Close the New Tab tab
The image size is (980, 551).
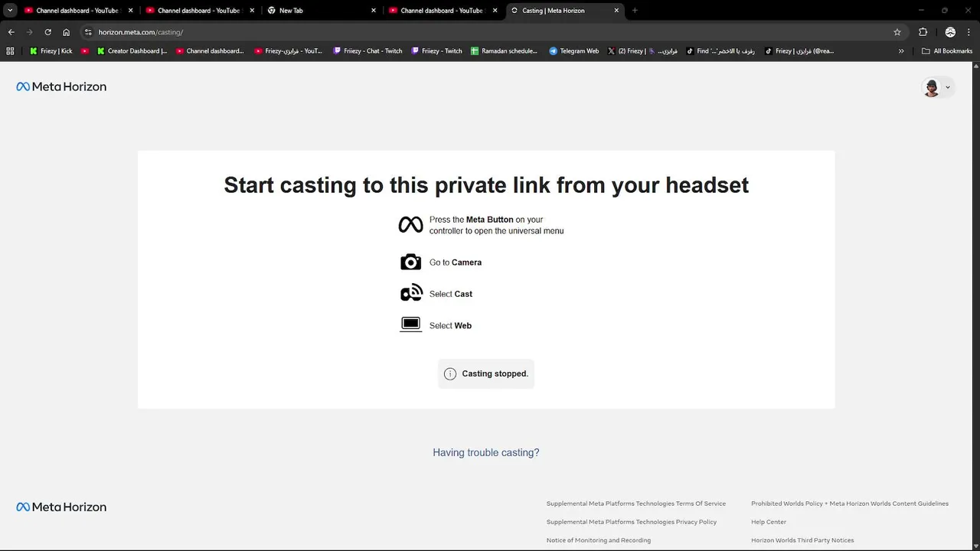click(x=374, y=11)
